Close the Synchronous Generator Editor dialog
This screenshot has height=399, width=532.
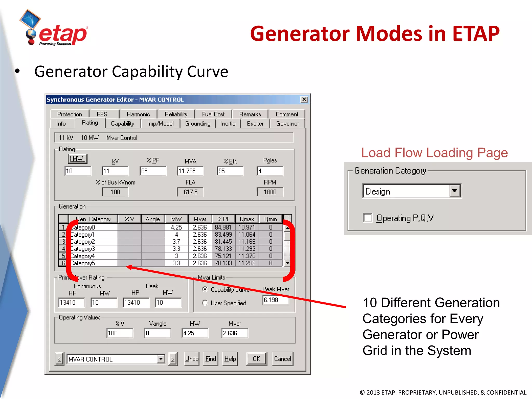tap(304, 99)
